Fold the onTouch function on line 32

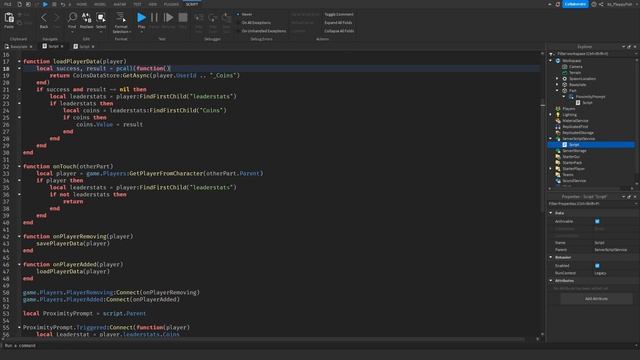tap(19, 166)
